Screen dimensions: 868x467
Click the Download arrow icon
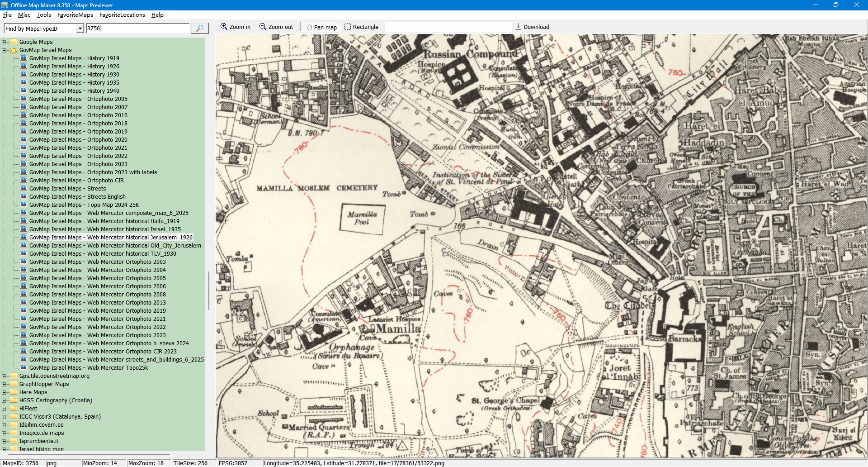coord(519,27)
